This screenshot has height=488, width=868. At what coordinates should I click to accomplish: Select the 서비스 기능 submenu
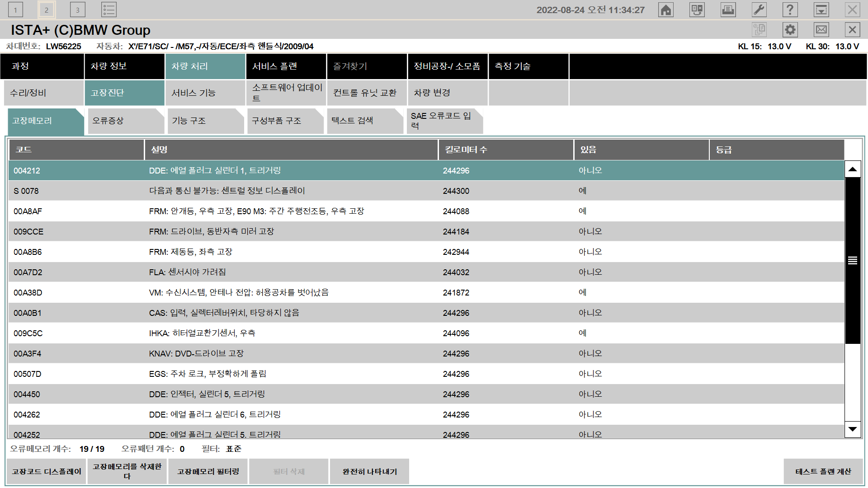point(205,93)
